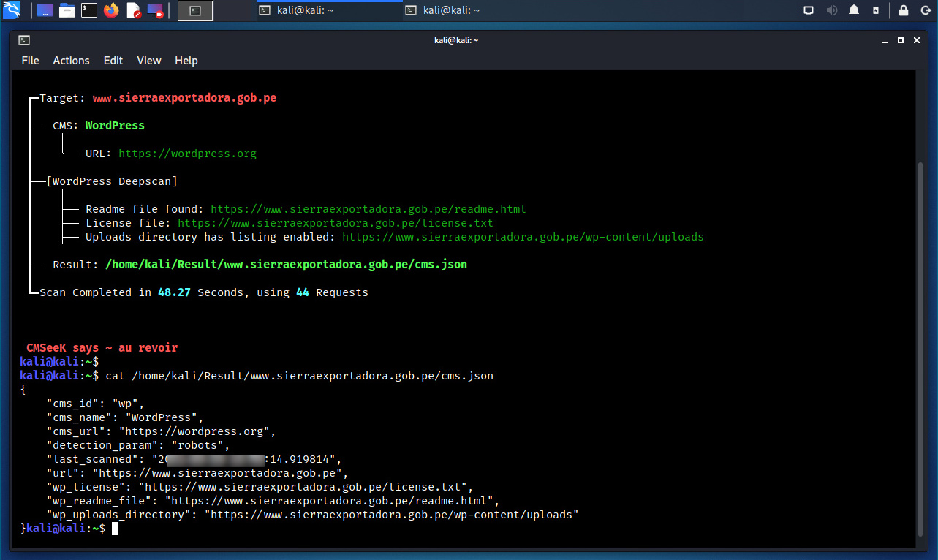
Task: Launch Firefox browser from the panel
Action: [111, 10]
